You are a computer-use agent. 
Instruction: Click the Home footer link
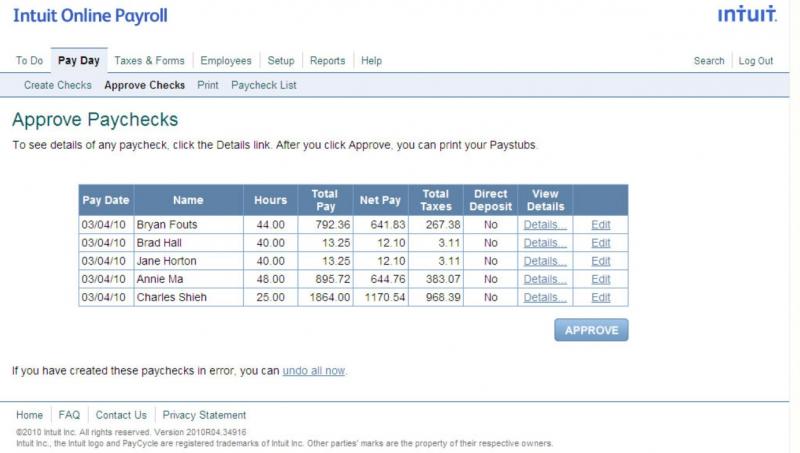[30, 415]
